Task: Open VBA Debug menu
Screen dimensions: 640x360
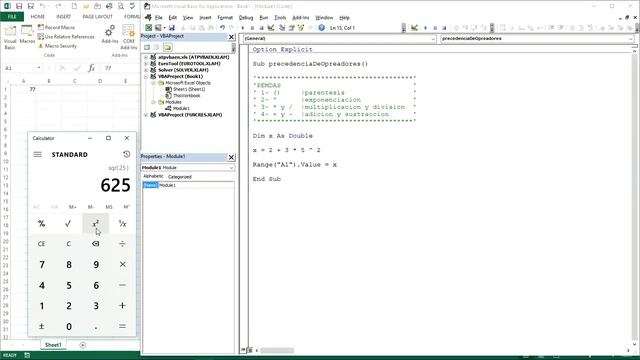Action: [246, 18]
